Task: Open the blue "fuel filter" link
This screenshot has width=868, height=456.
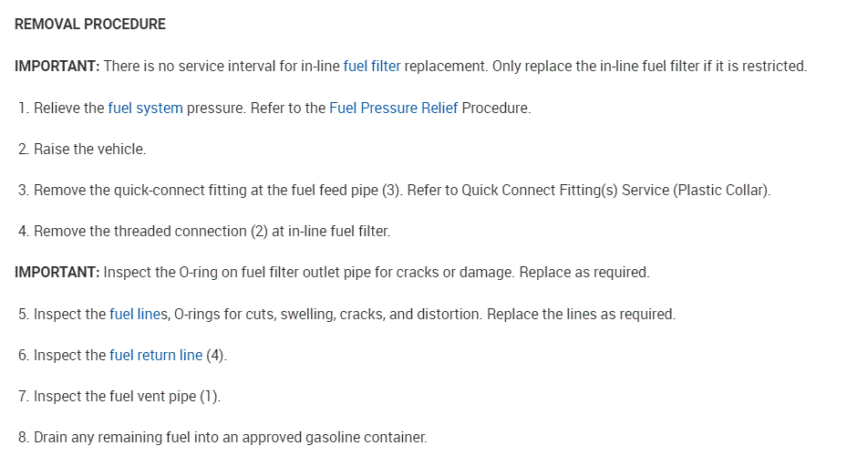Action: (372, 67)
